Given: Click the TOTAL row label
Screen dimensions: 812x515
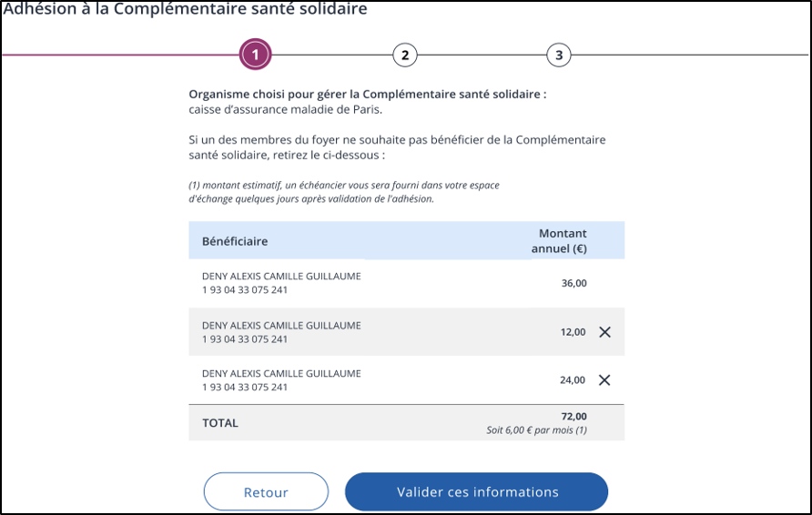Looking at the screenshot, I should coord(220,423).
